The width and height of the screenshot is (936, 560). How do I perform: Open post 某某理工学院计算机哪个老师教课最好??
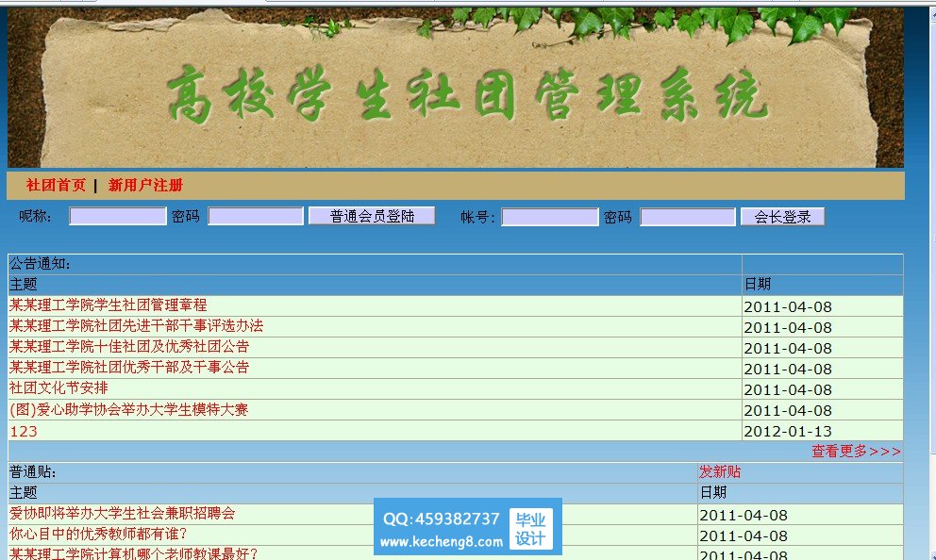(133, 553)
